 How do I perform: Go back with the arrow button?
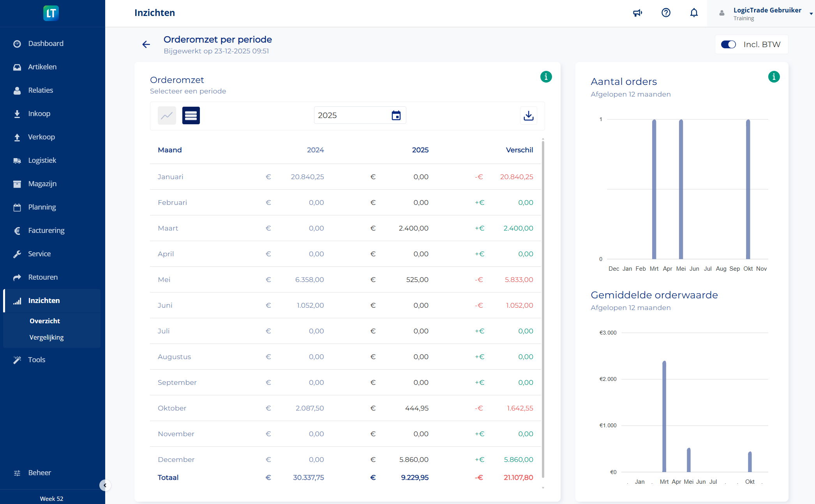(x=146, y=44)
